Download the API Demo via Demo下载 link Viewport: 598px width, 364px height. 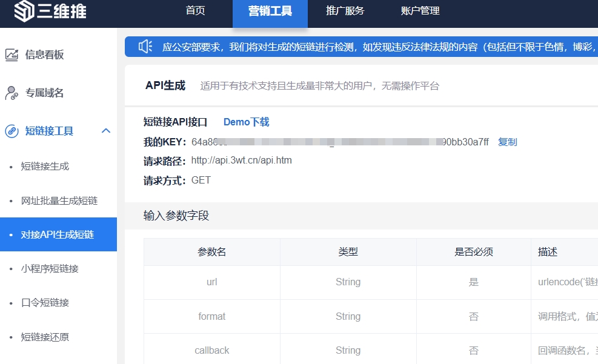(246, 122)
